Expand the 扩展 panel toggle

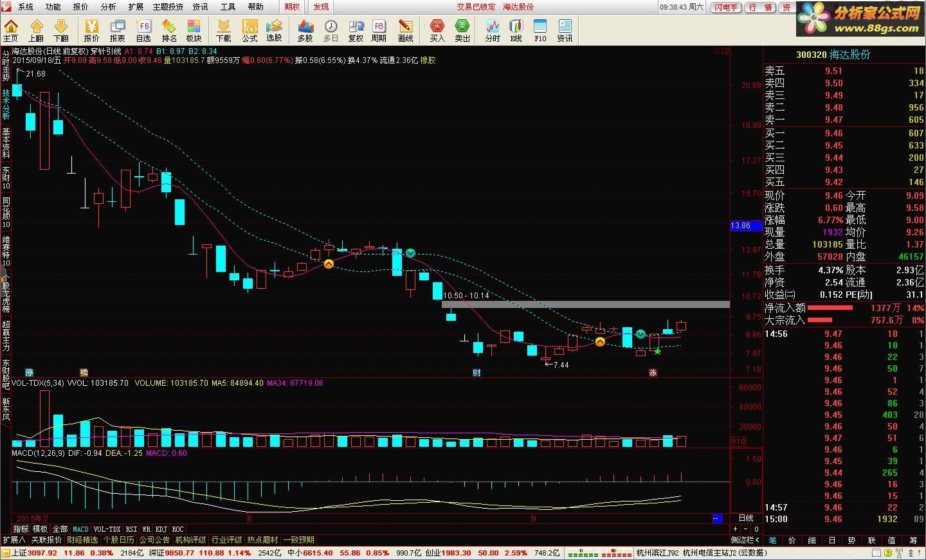point(14,540)
